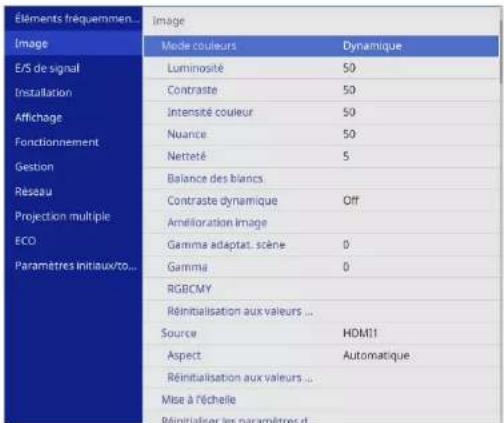The height and width of the screenshot is (423, 504).
Task: Select the Intensité couleur setting
Action: 321,112
